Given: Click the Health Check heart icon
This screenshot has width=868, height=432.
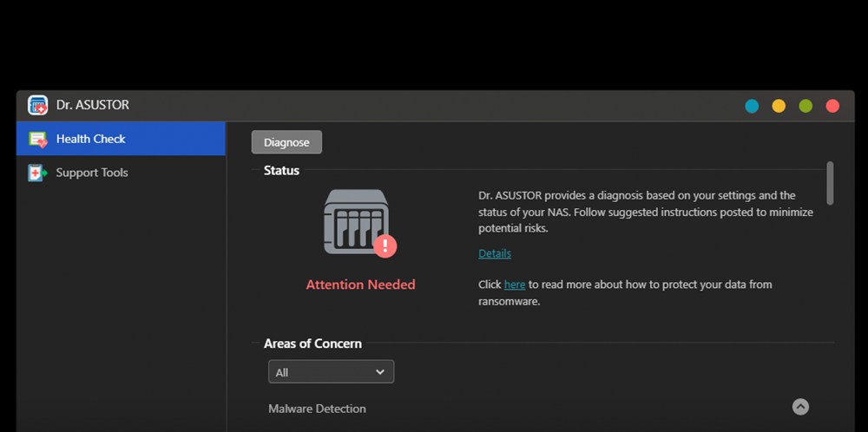Looking at the screenshot, I should (x=37, y=140).
